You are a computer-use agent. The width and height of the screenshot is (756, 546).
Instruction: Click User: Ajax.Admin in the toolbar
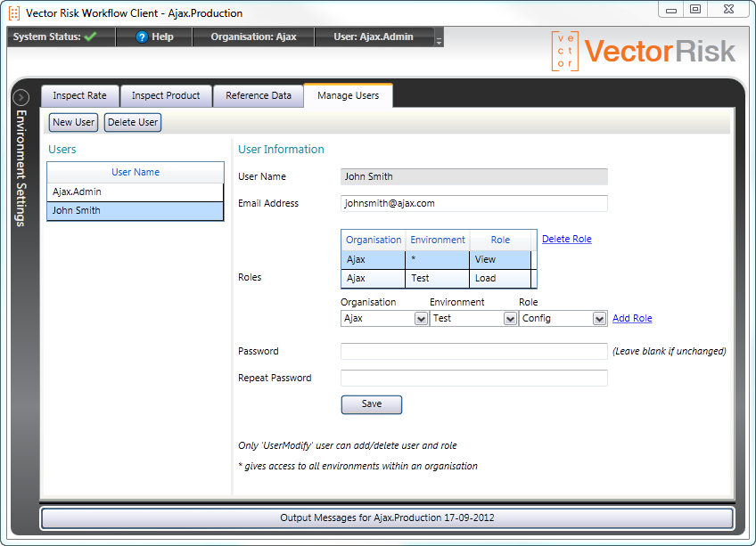(x=374, y=37)
